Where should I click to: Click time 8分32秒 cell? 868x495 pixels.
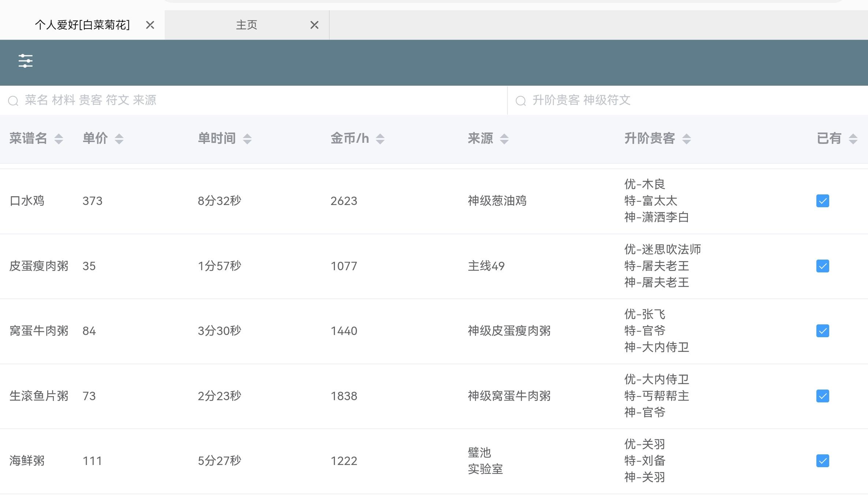coord(219,201)
